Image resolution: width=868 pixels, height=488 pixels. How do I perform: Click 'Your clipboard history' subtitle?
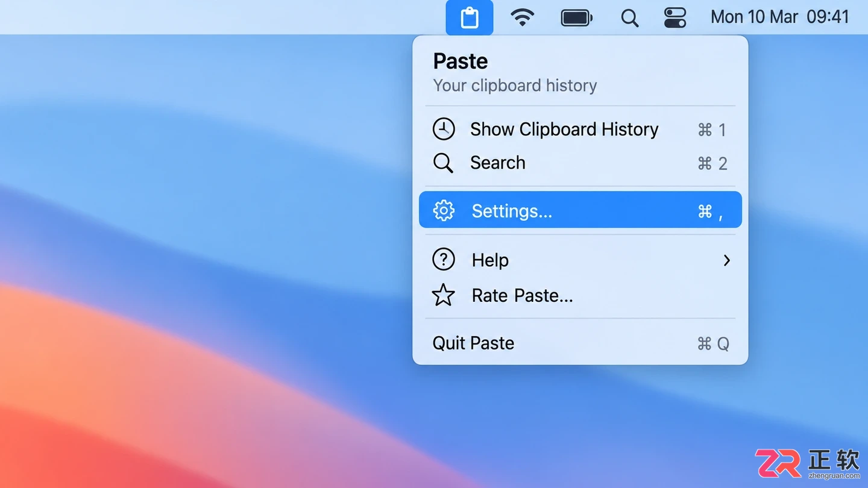[x=515, y=86]
